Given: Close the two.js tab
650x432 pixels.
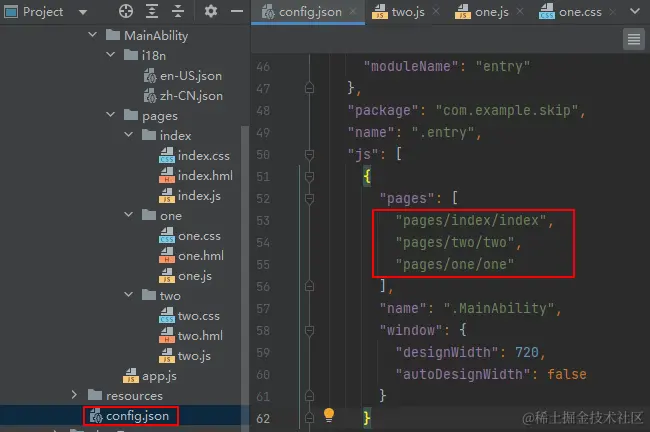Looking at the screenshot, I should (x=436, y=12).
